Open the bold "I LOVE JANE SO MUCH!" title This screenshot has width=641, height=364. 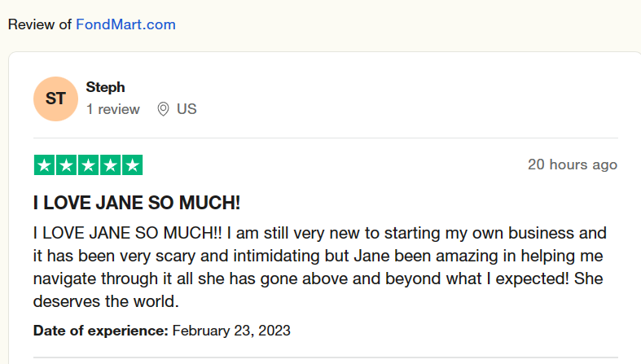(137, 203)
